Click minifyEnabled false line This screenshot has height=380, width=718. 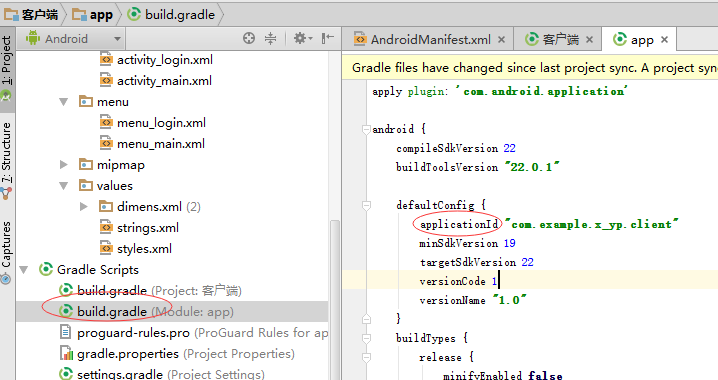click(x=502, y=375)
